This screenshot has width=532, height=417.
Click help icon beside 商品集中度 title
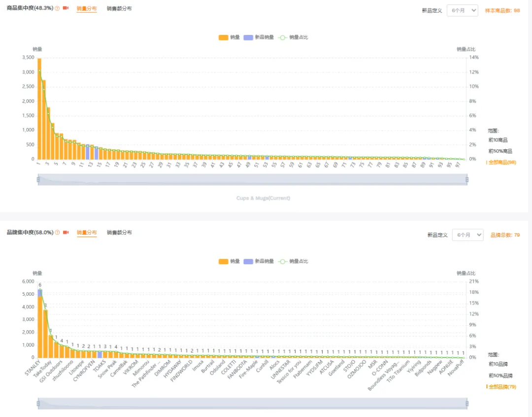[x=57, y=9]
